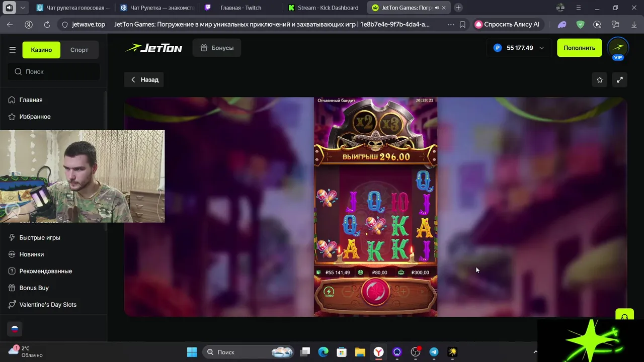Open the browser shield protection icon
This screenshot has width=644, height=362.
(x=580, y=24)
